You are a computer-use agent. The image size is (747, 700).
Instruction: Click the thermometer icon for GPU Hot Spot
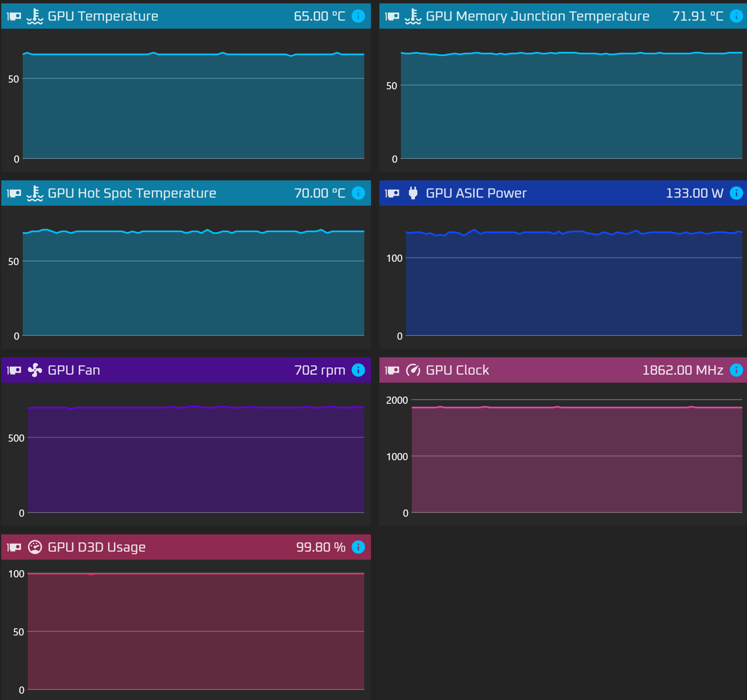(35, 193)
